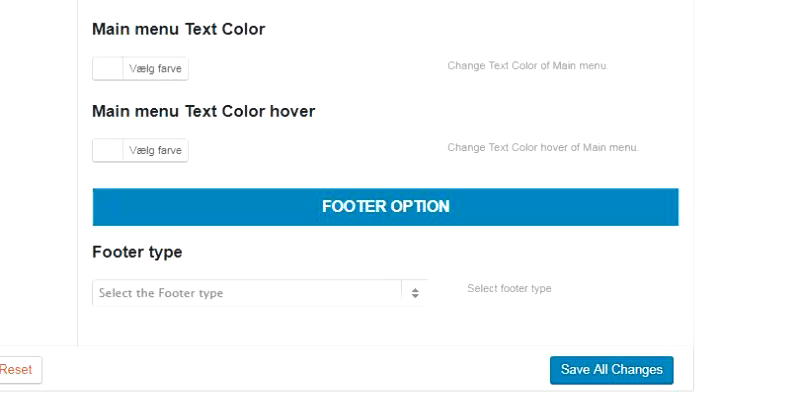800x418 pixels.
Task: Click the 'Footer type' heading label
Action: pos(137,253)
